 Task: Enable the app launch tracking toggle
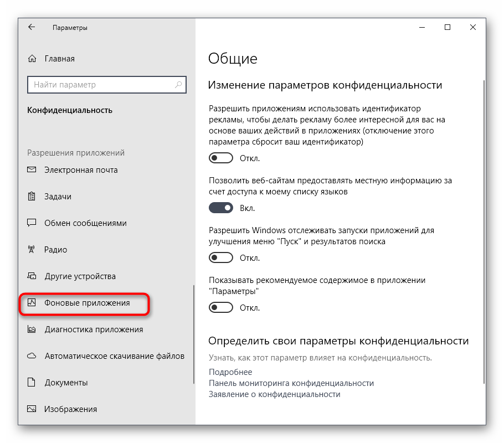pyautogui.click(x=220, y=258)
